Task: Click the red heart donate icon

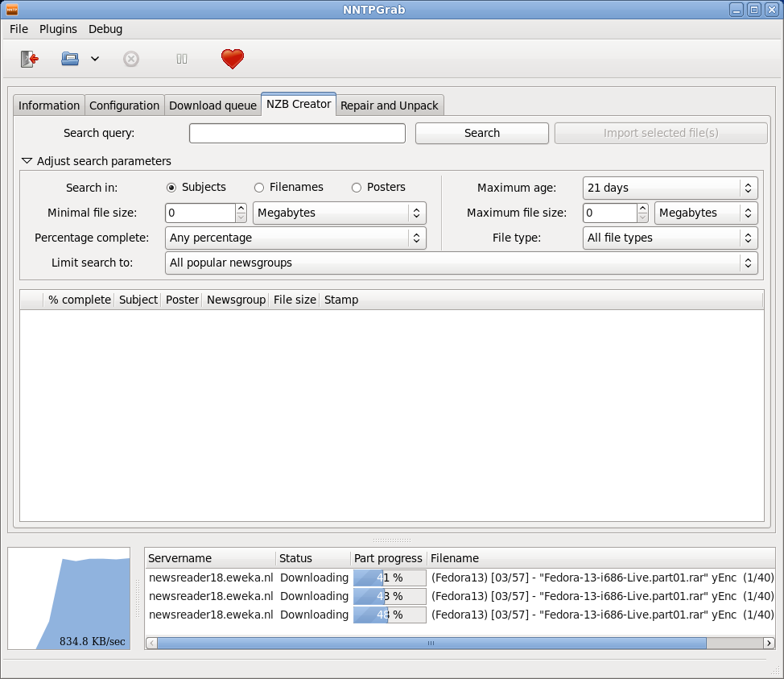Action: (233, 59)
